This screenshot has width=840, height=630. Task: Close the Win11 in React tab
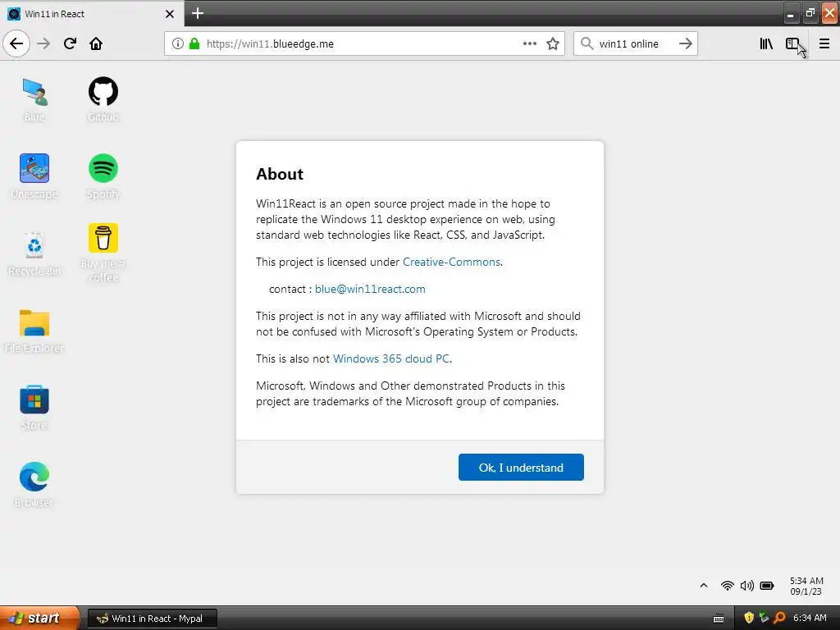click(x=170, y=14)
